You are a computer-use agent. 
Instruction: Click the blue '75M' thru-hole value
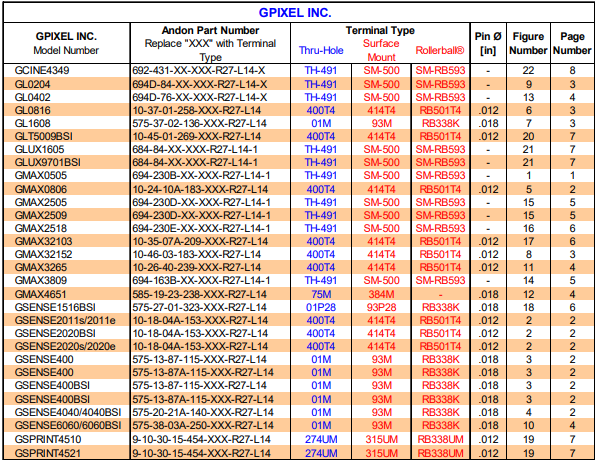[321, 294]
